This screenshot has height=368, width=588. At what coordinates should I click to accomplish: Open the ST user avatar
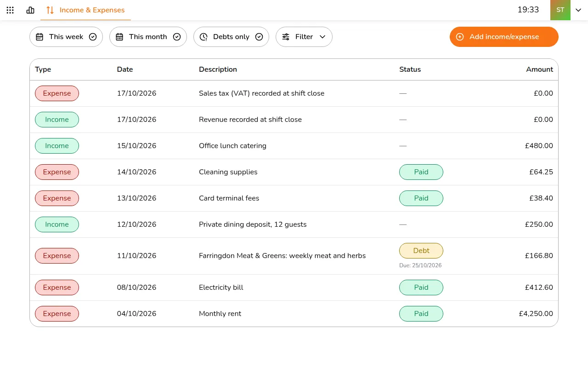560,10
